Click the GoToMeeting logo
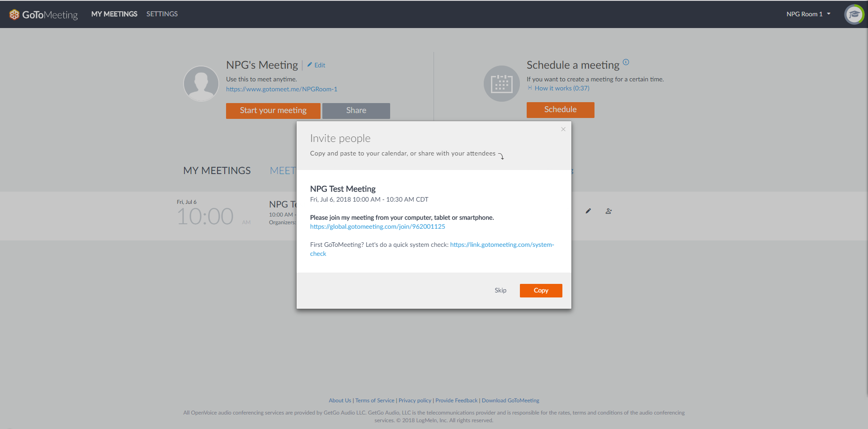 click(x=43, y=14)
